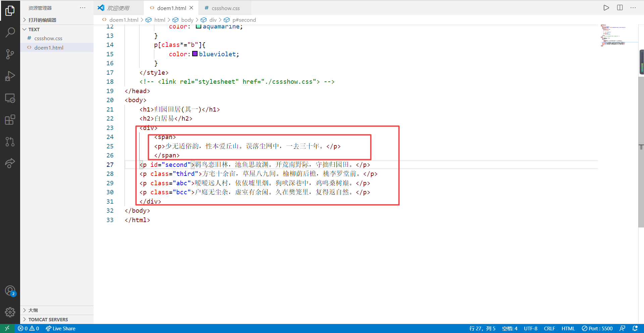Open editor more actions ellipsis
The image size is (644, 333).
click(x=633, y=8)
